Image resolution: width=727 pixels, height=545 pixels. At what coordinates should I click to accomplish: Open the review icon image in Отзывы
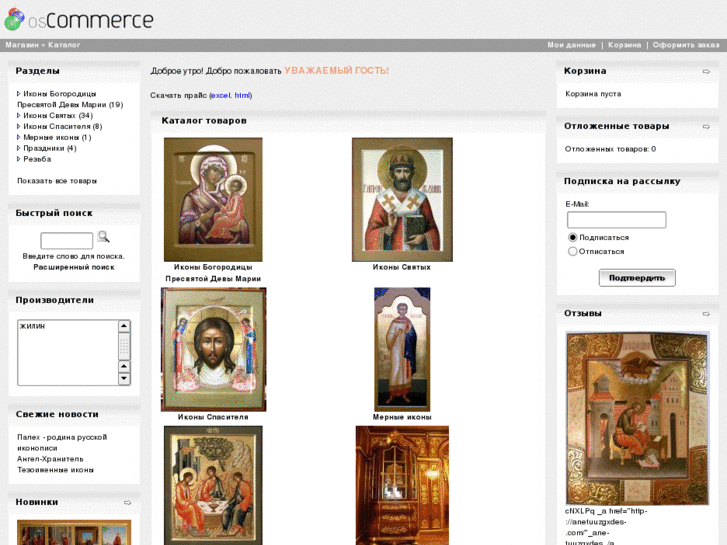click(x=637, y=418)
